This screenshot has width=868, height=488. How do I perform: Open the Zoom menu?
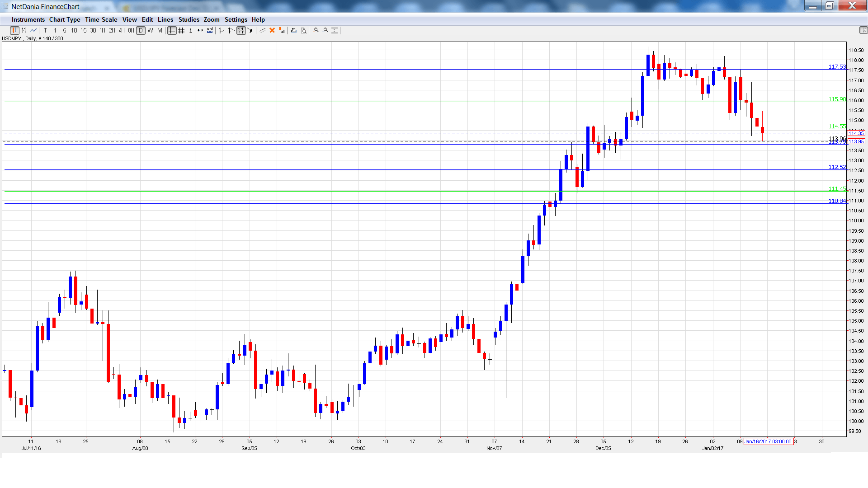(x=212, y=19)
